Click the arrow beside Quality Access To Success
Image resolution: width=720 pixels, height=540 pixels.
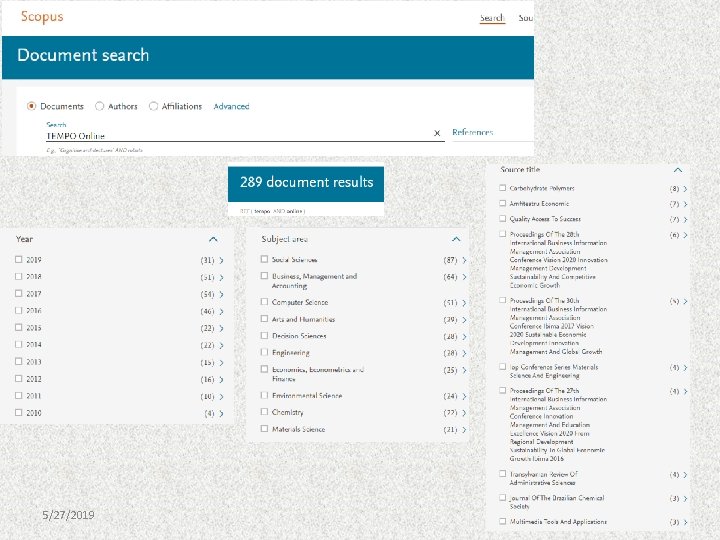click(x=685, y=220)
